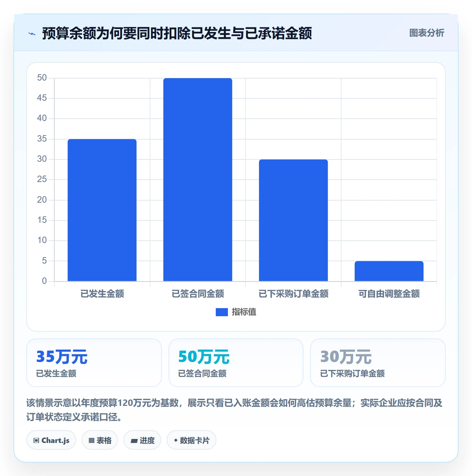This screenshot has width=472, height=476.
Task: Click the 已发生金额 x-axis label
Action: (102, 294)
